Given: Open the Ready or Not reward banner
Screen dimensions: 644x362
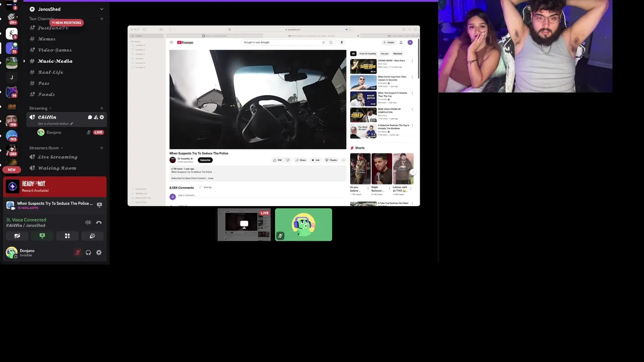Looking at the screenshot, I should click(x=55, y=187).
